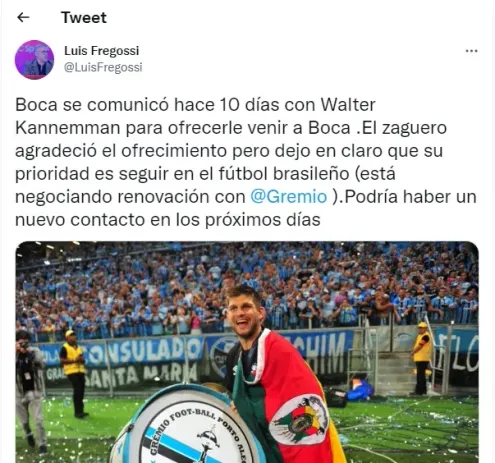Screen dimensions: 495x463
Task: Open Luis Fregossi's profile avatar
Action: click(x=34, y=60)
